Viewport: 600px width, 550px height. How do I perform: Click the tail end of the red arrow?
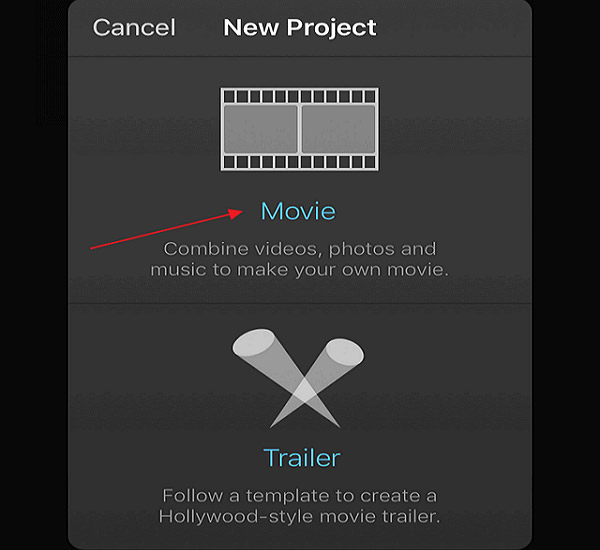click(x=93, y=248)
